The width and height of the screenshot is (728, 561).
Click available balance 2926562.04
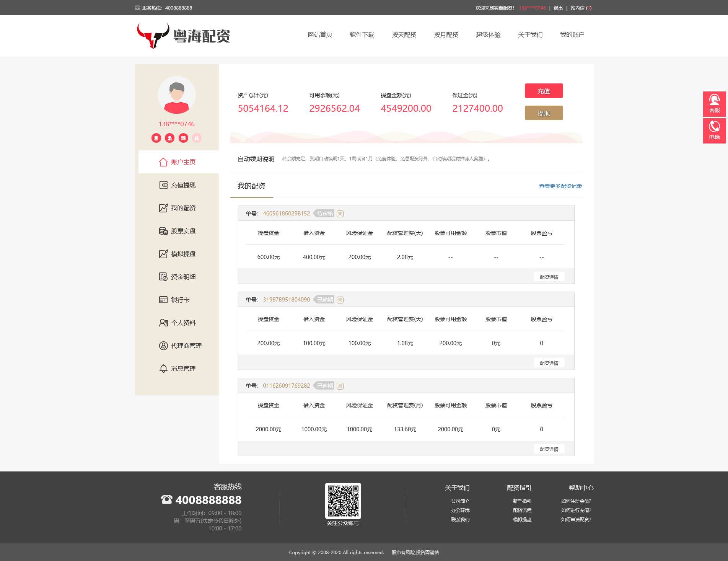334,109
